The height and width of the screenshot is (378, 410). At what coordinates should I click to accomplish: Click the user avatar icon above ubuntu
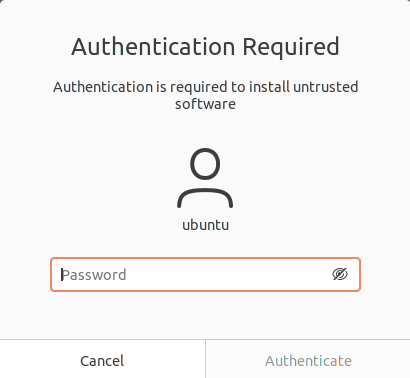(205, 178)
